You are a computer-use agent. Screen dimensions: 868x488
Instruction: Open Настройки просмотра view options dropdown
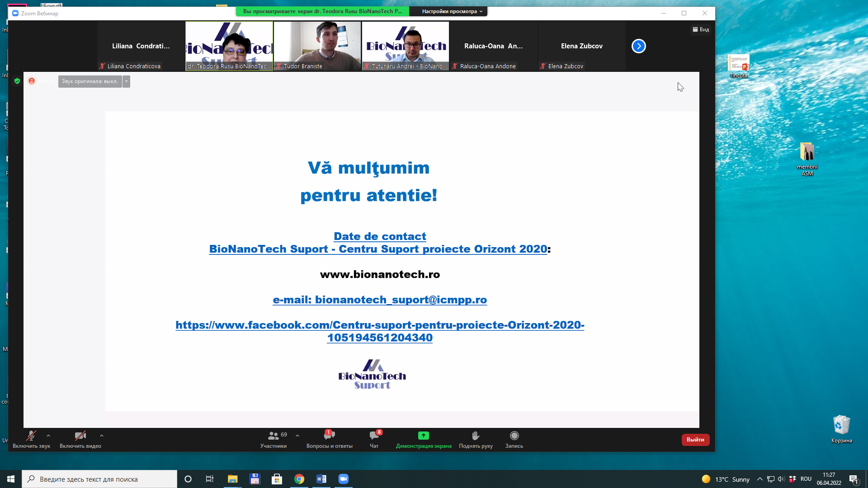pyautogui.click(x=452, y=11)
